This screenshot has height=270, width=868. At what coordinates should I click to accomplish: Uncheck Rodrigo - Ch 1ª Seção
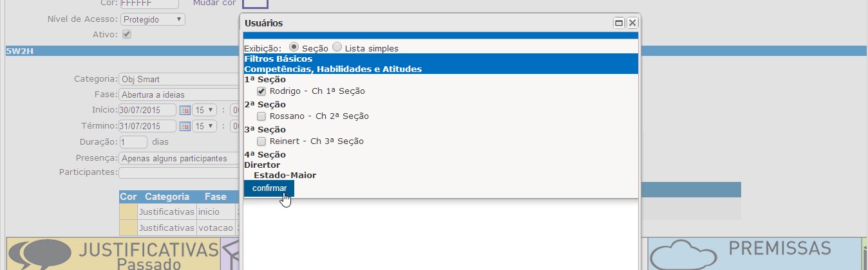click(261, 91)
